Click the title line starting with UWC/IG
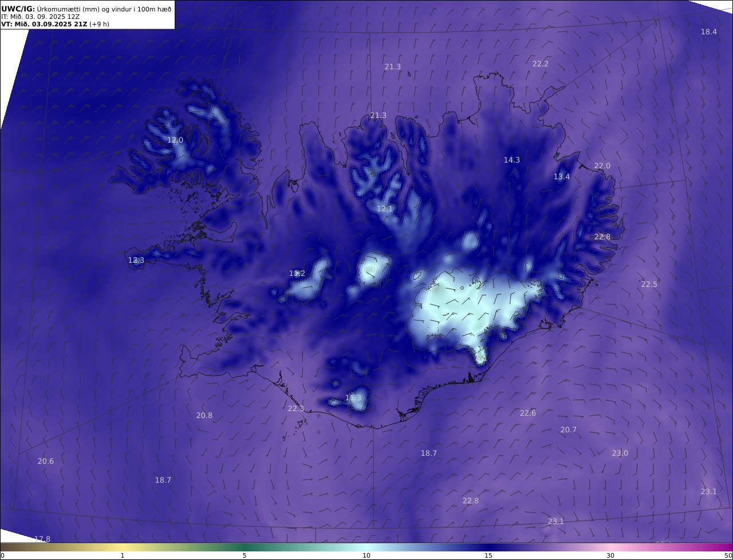Screen dimensions: 733x560 point(86,9)
